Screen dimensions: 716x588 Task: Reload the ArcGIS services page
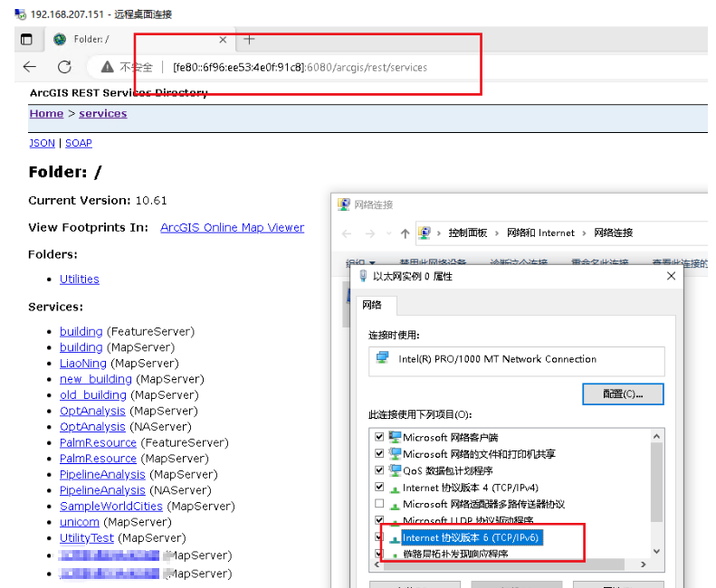point(64,67)
